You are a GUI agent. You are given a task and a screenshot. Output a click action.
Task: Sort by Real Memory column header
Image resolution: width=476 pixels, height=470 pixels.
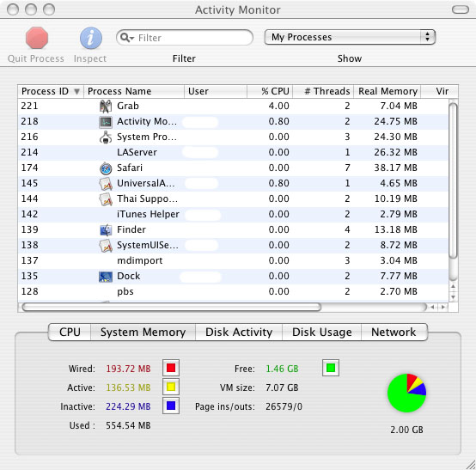(387, 91)
